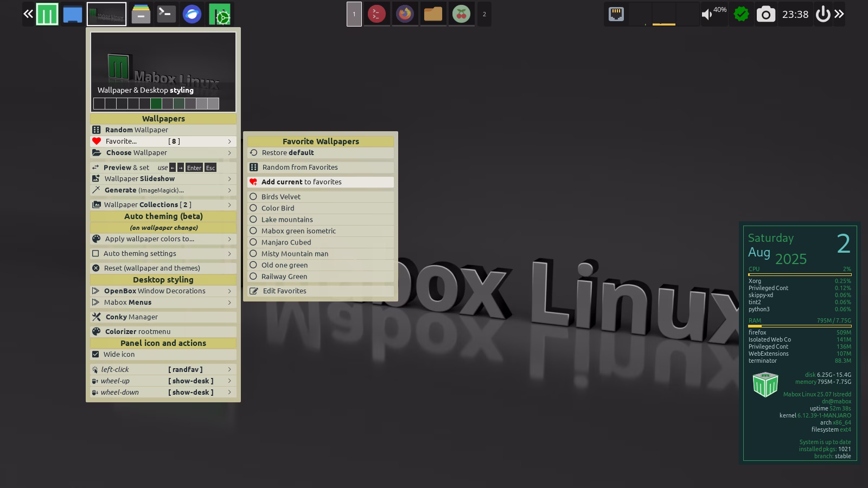Open the file manager folder icon
Screen dimensions: 868x488
pyautogui.click(x=433, y=14)
